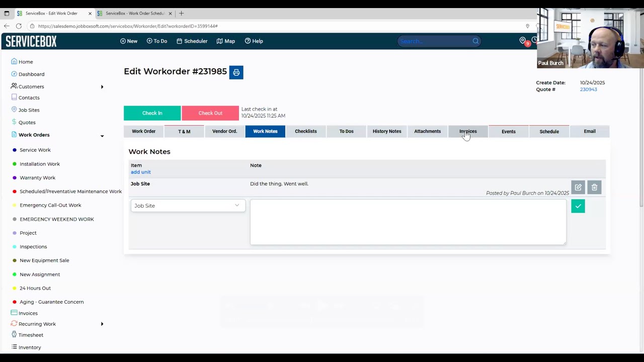Save the new note with the green checkmark
The height and width of the screenshot is (362, 644).
[x=578, y=206]
